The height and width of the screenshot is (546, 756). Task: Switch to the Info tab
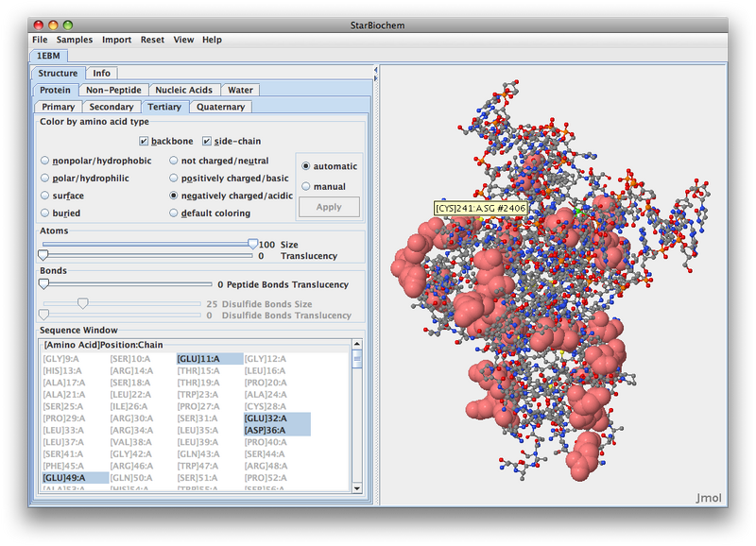tap(101, 73)
